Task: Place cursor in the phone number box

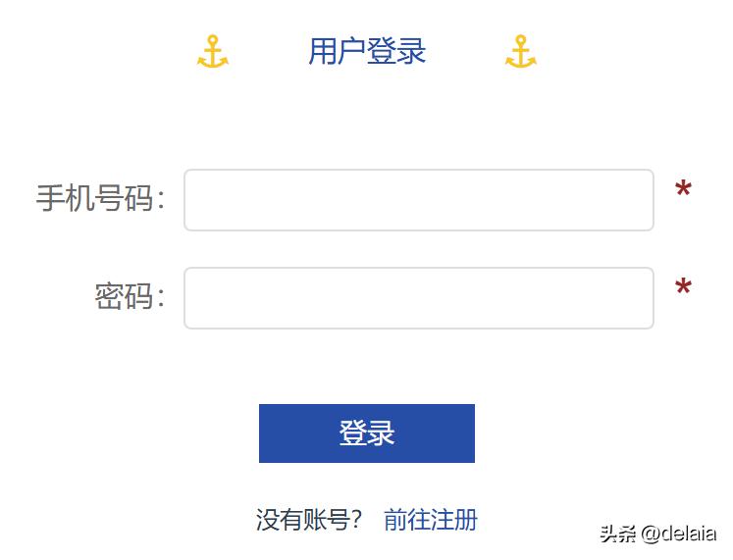Action: [x=419, y=200]
